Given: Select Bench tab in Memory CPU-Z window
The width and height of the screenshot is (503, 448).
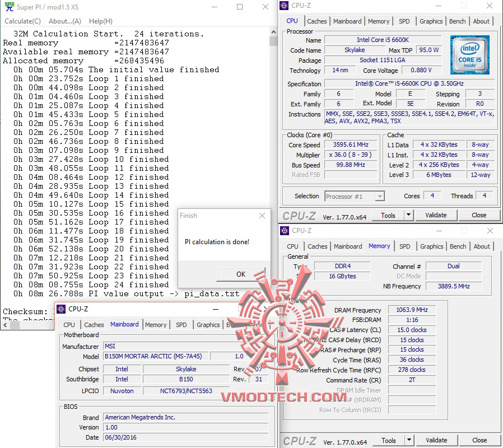Looking at the screenshot, I should pos(458,246).
